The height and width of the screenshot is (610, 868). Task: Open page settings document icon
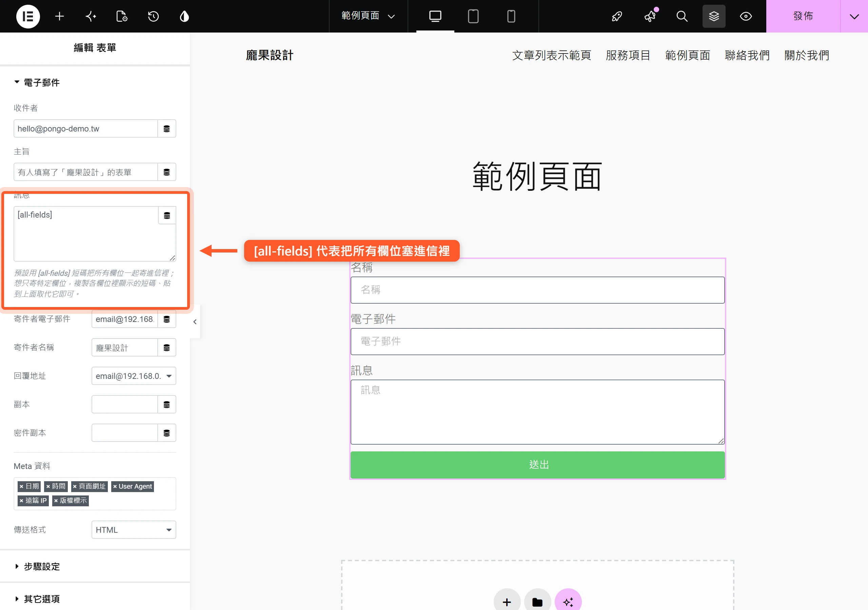coord(122,16)
